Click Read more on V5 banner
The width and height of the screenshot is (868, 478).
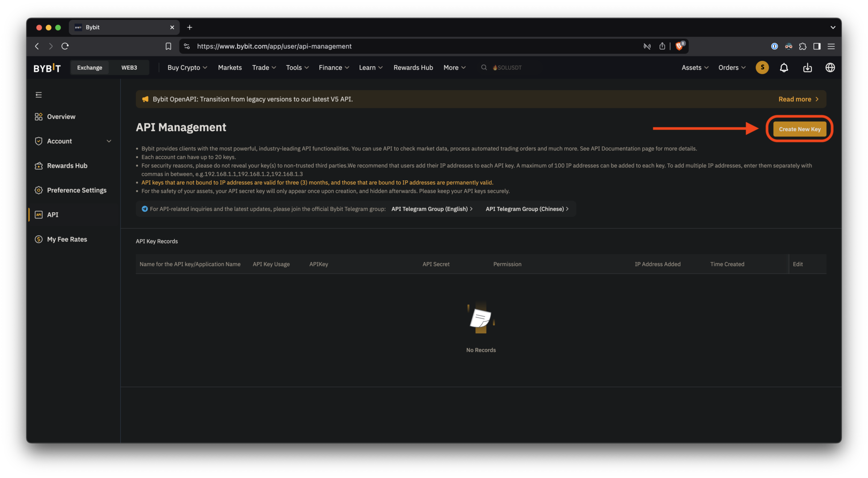pyautogui.click(x=798, y=99)
